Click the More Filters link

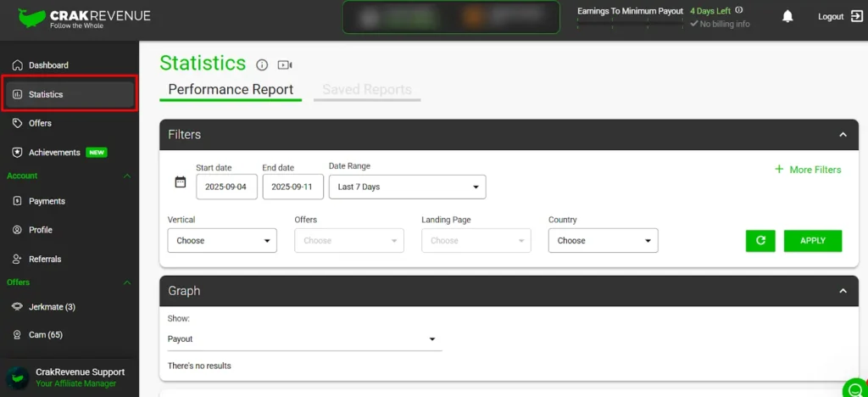pos(808,170)
